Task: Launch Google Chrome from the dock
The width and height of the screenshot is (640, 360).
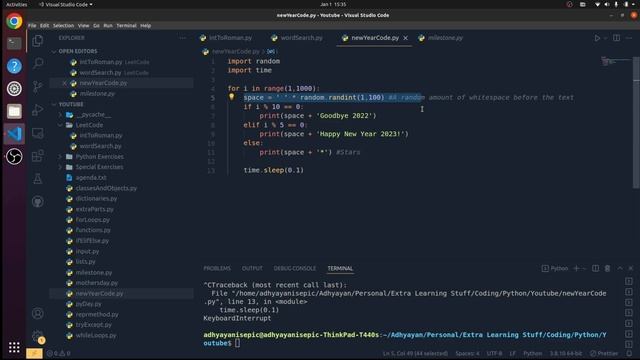Action: pos(14,21)
